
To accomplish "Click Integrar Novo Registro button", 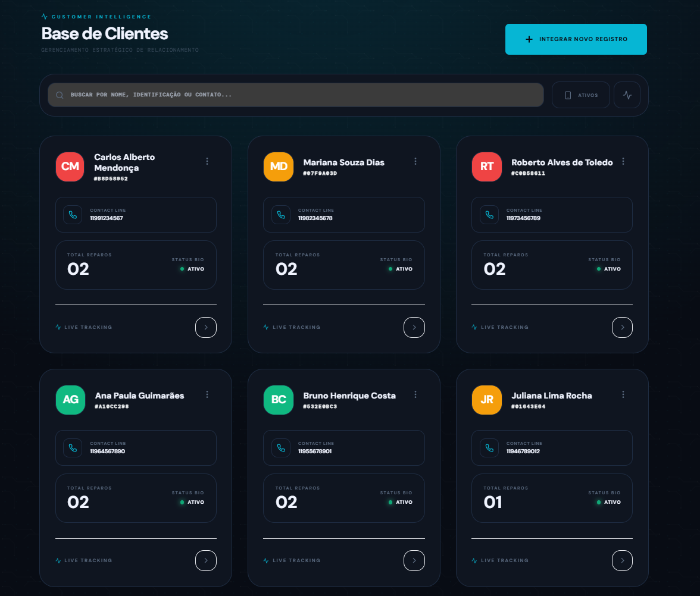I will pyautogui.click(x=576, y=39).
